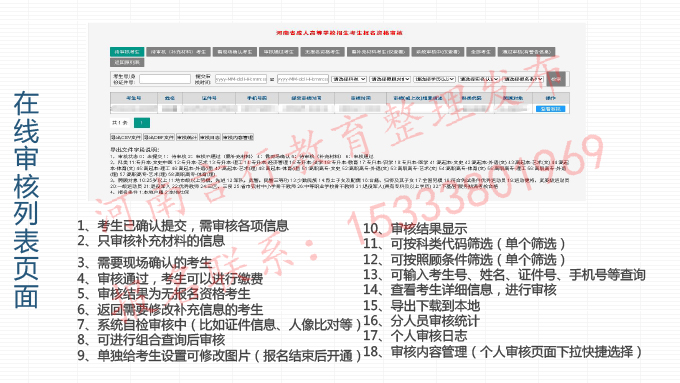Click the 导出CSV文件 export button
This screenshot has width=680, height=383.
pyautogui.click(x=126, y=137)
